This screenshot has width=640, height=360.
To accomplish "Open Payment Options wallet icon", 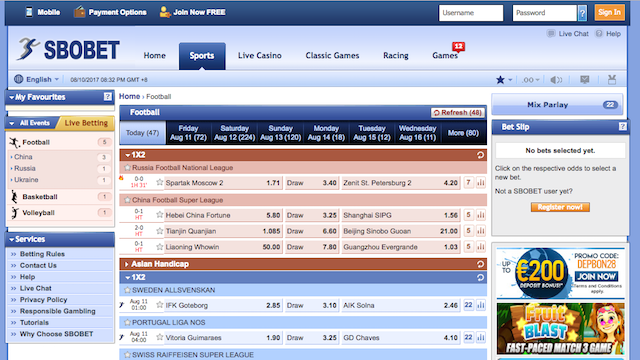I will [x=80, y=12].
